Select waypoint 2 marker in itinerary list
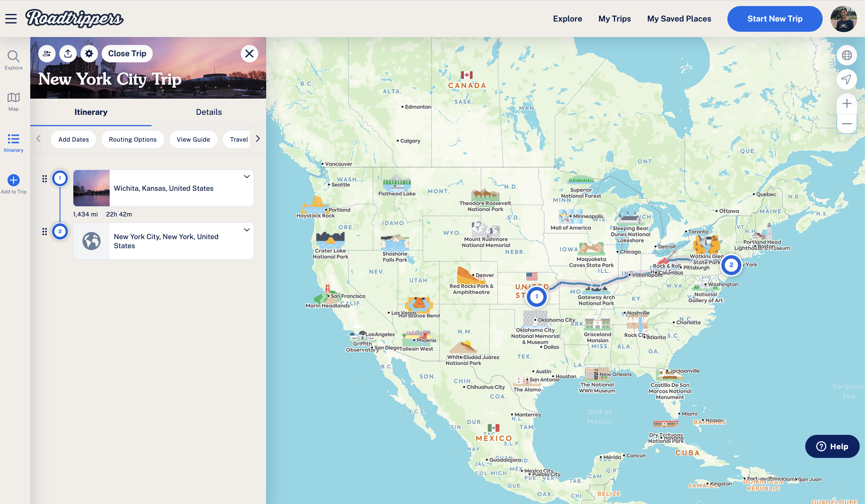The height and width of the screenshot is (504, 865). (x=60, y=232)
